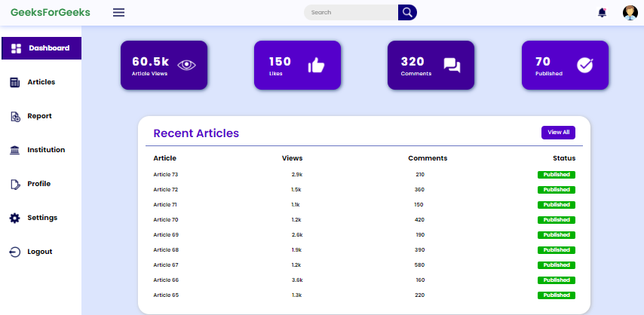This screenshot has width=644, height=315.
Task: Click the thumbs-up Likes icon
Action: (316, 66)
